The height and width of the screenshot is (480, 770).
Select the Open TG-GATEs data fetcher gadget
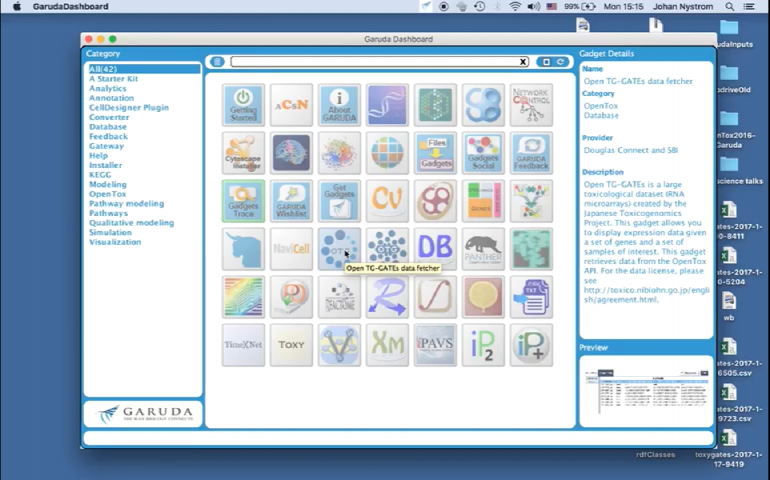click(x=339, y=249)
